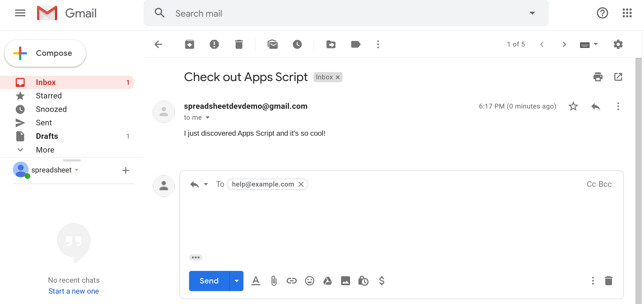Archive this conversation
This screenshot has width=644, height=304.
tap(190, 44)
